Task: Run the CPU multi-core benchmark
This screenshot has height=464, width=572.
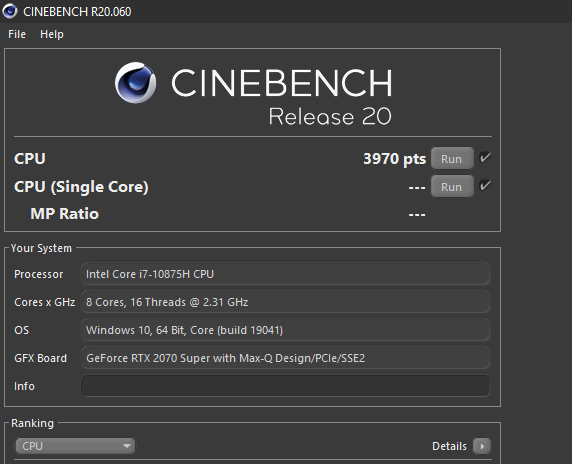Action: [x=452, y=159]
